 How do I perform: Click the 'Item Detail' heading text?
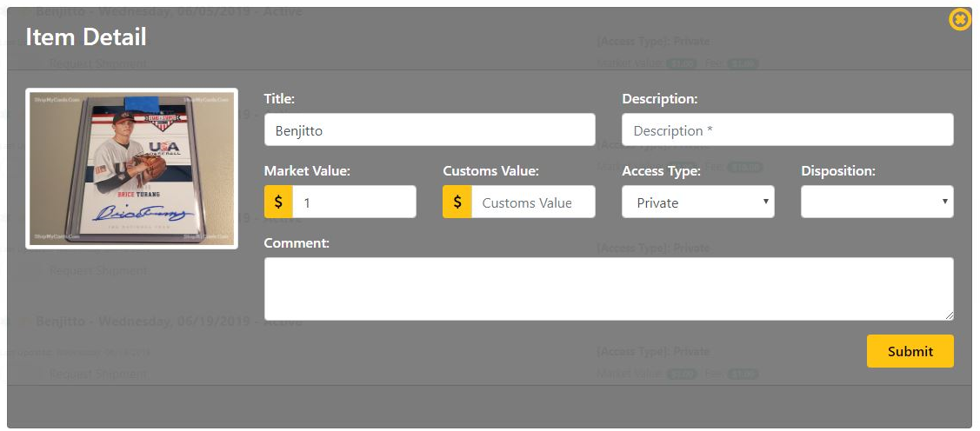(85, 36)
